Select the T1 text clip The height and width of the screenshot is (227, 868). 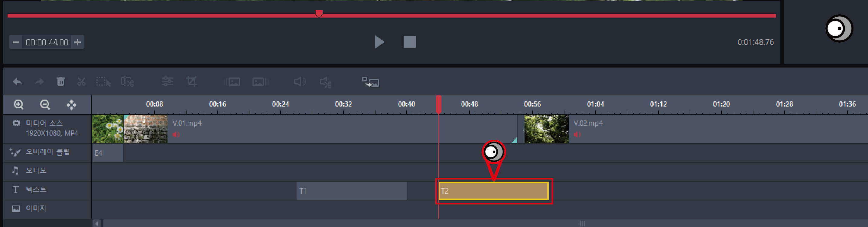tap(351, 191)
